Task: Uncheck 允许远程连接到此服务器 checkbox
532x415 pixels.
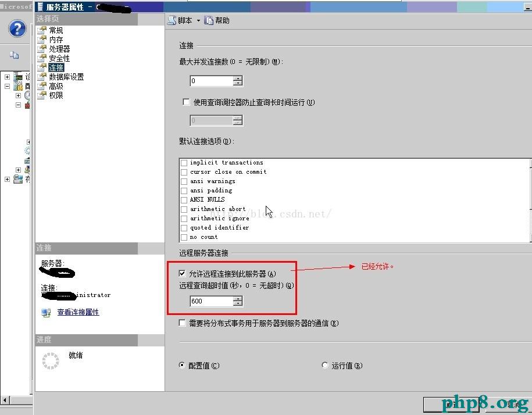Action: click(182, 273)
